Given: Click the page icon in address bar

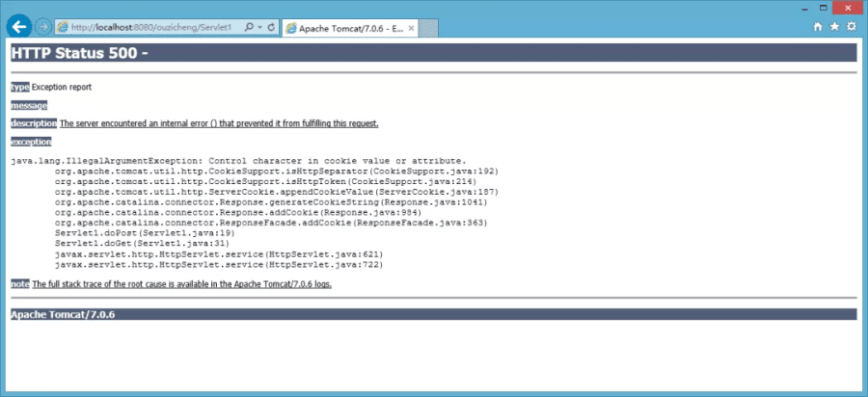Looking at the screenshot, I should (x=63, y=27).
